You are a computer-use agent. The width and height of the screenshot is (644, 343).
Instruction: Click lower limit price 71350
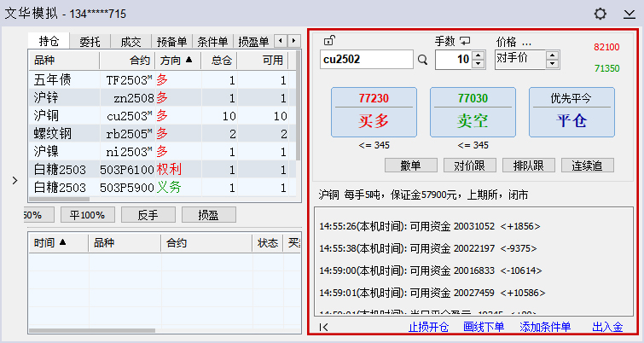tap(606, 68)
